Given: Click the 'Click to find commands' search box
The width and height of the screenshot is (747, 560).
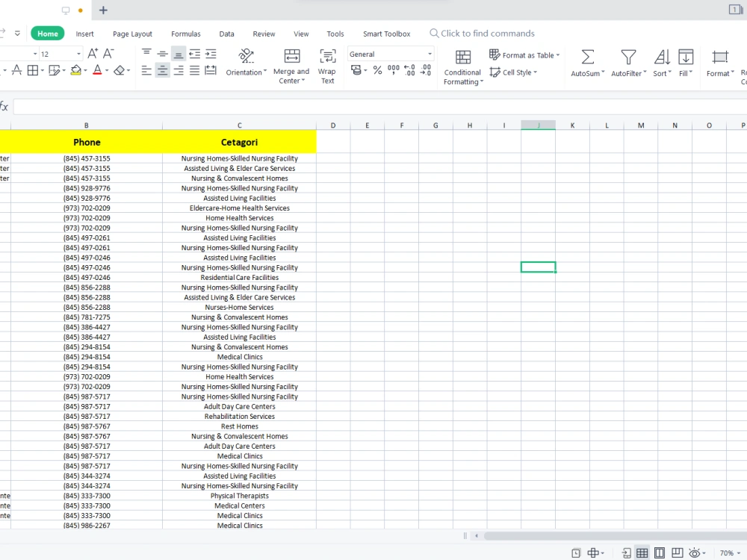Looking at the screenshot, I should [x=482, y=34].
